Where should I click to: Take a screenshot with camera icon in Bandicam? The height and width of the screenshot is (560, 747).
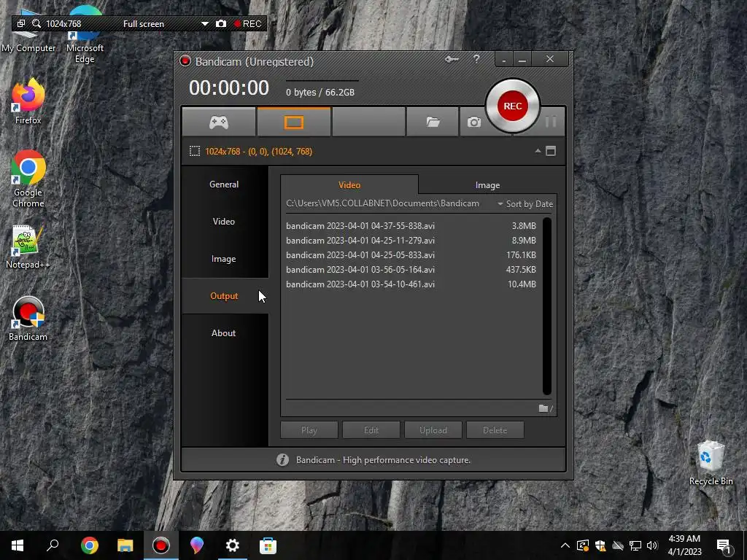[x=473, y=122]
